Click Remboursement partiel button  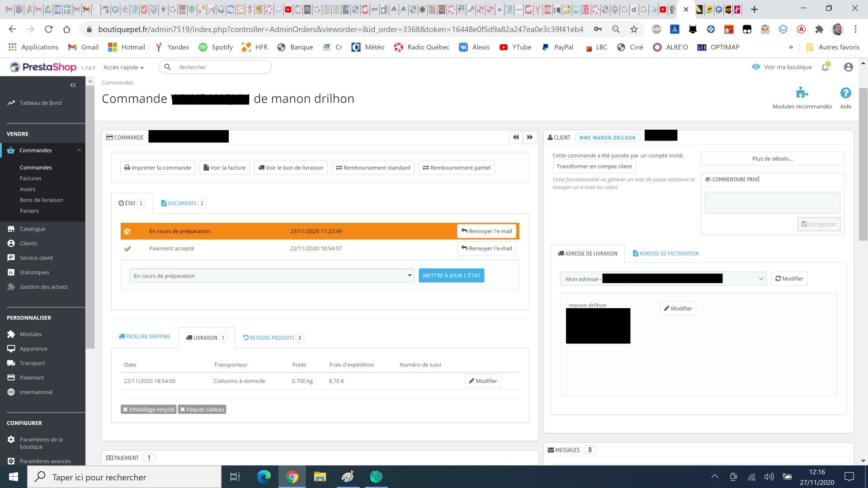tap(457, 168)
